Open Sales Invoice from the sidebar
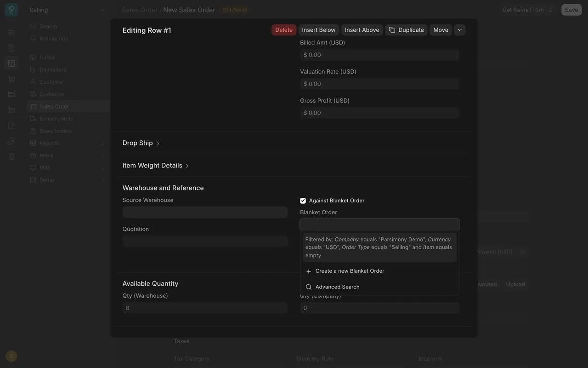Screen dimensions: 588x368 point(68,131)
